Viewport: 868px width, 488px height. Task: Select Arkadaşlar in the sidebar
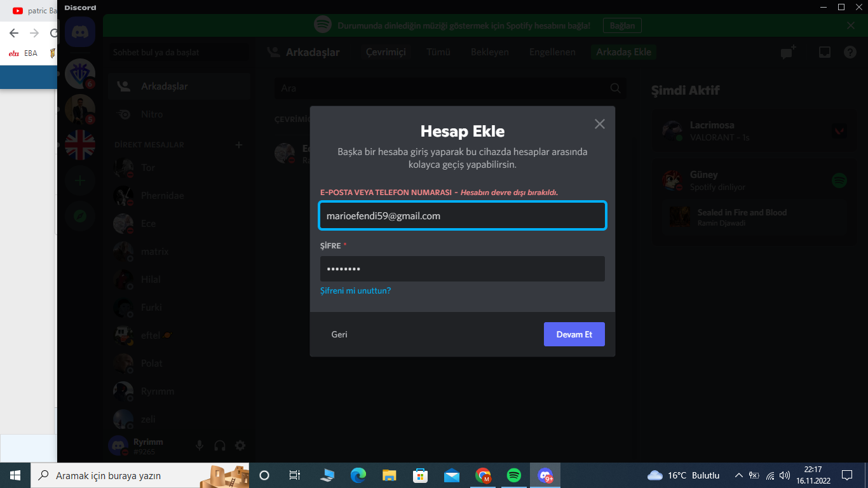click(179, 86)
